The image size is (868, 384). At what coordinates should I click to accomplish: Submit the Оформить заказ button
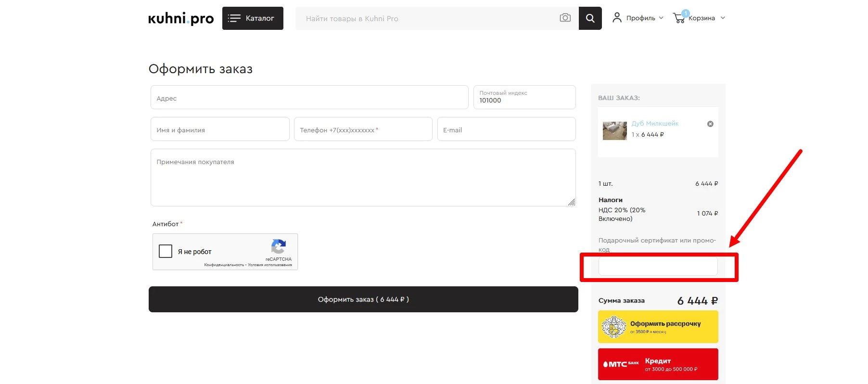tap(363, 299)
